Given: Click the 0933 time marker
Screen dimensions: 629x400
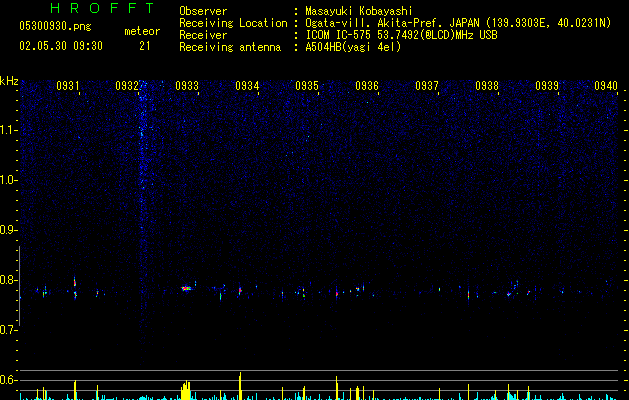Looking at the screenshot, I should tap(187, 86).
